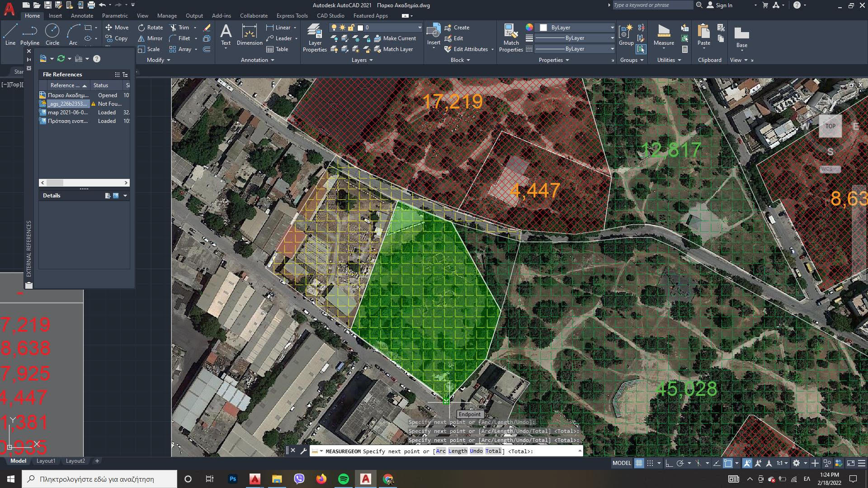
Task: Switch to the Layout1 tab
Action: [46, 461]
